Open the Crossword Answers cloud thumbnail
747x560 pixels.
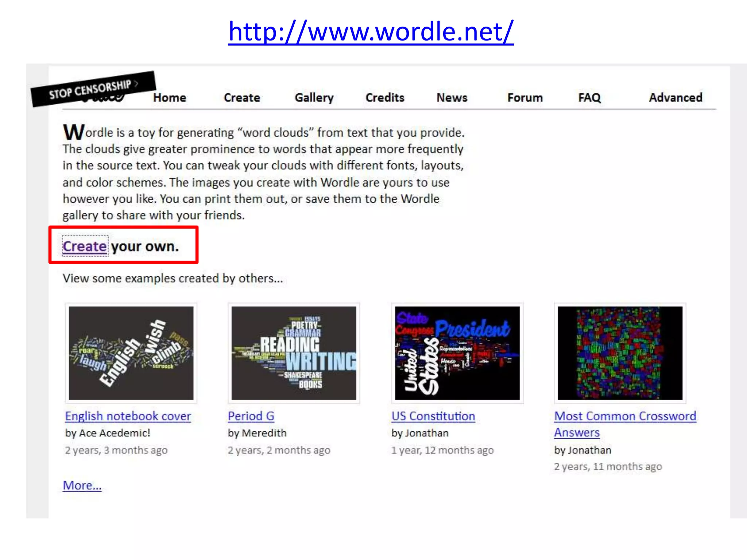(x=620, y=353)
